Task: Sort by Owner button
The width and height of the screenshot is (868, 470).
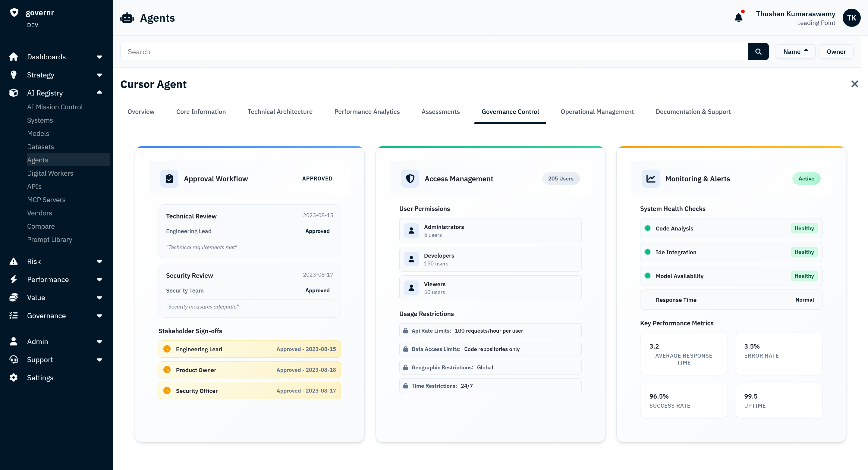Action: [x=836, y=52]
